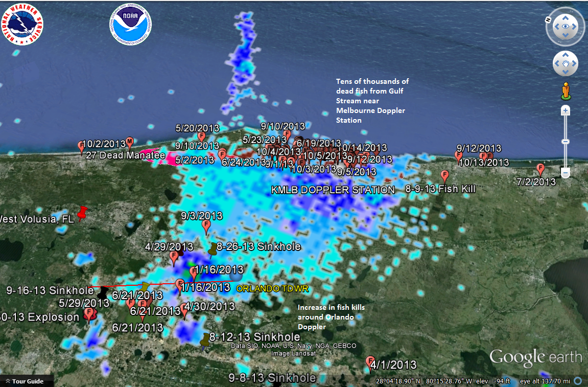Click the red pushpin at West Volusia, FL
Screen dimensions: 588x387
(x=82, y=214)
